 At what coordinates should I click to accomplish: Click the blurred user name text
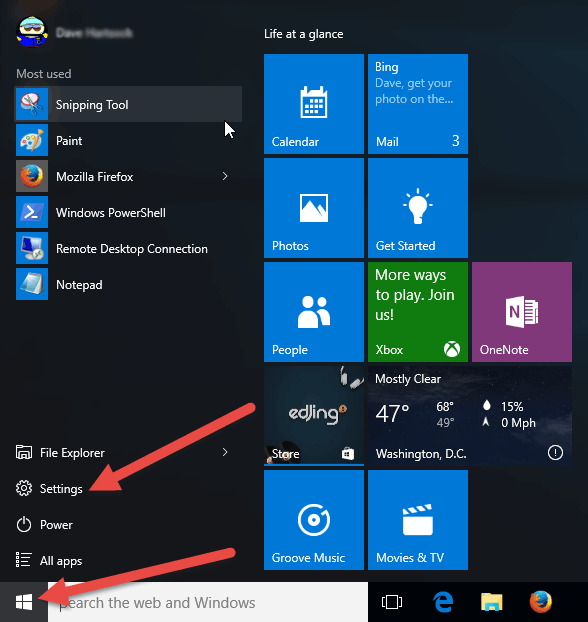[94, 33]
